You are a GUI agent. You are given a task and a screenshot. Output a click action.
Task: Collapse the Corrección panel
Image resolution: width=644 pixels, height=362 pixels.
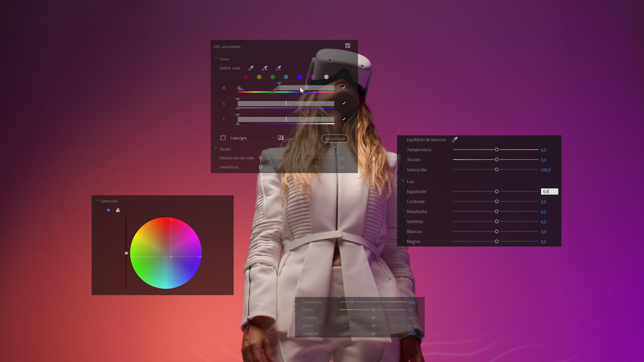(97, 200)
